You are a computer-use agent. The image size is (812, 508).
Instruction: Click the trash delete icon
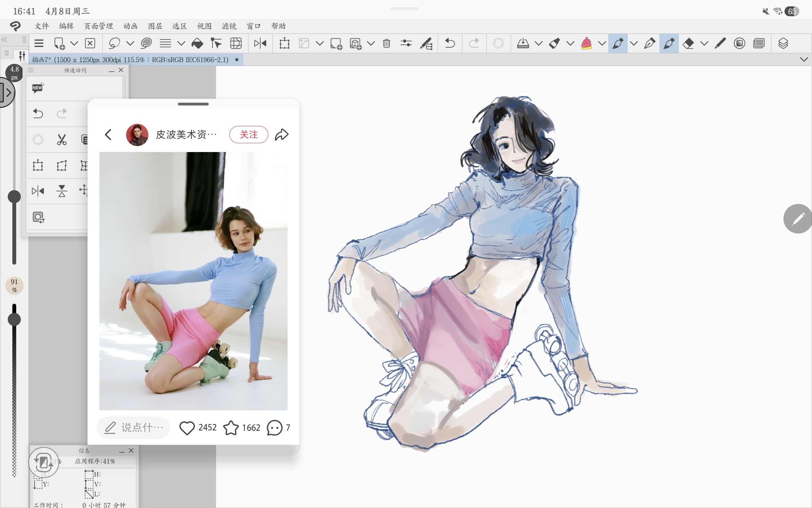pos(387,43)
